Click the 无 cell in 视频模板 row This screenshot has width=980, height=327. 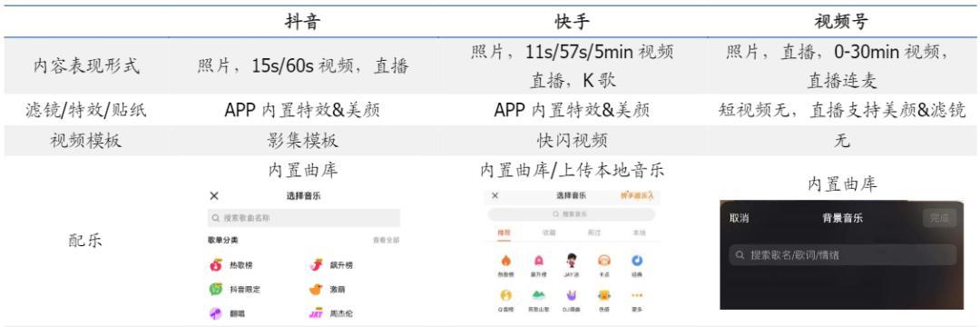pyautogui.click(x=842, y=141)
